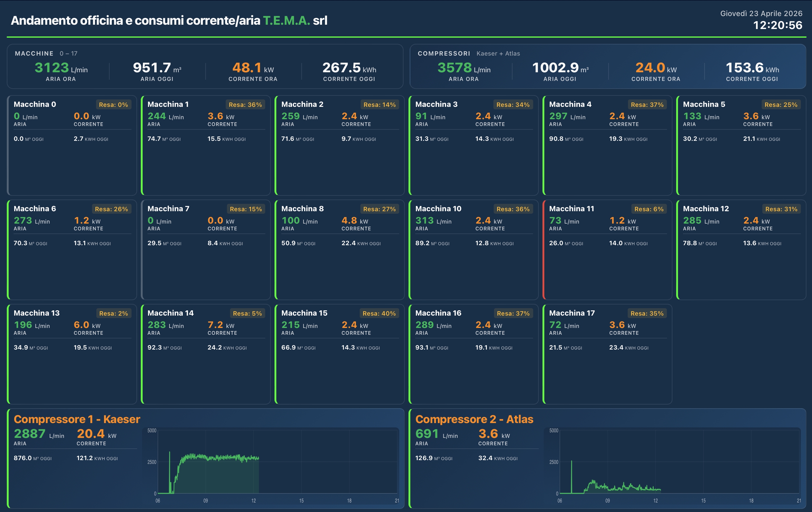Screen dimensions: 812x512
Task: Click the Resa 40% badge on Macchina 15
Action: (379, 313)
